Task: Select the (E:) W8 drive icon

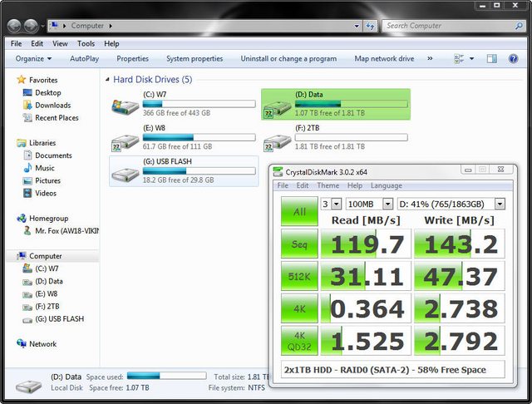Action: click(126, 141)
